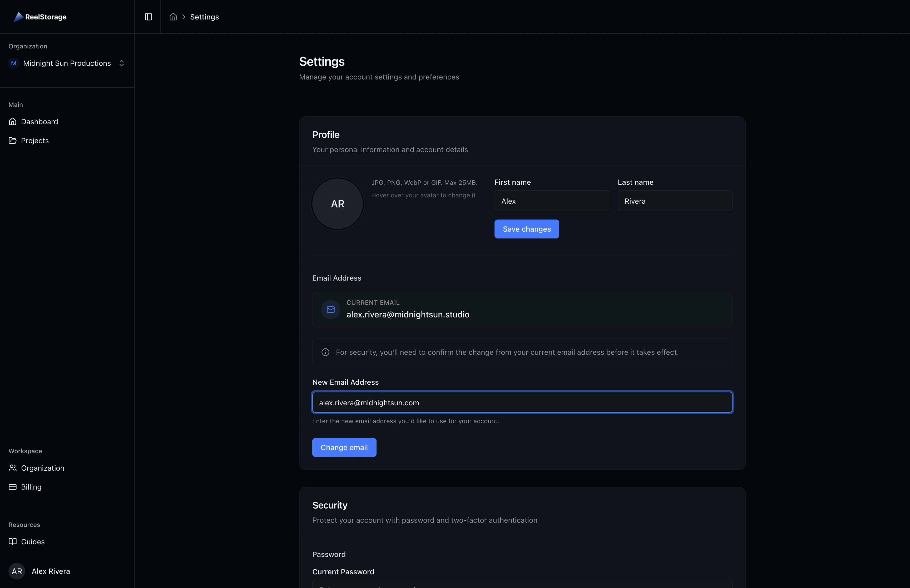Focus the First name field
Image resolution: width=910 pixels, height=588 pixels.
(551, 201)
